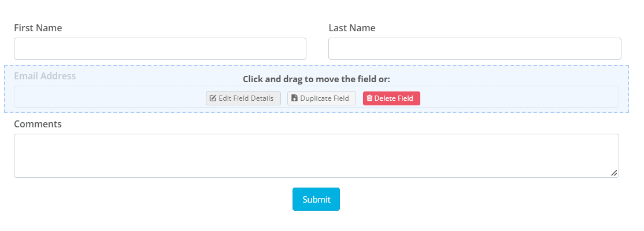Viewport: 644px width, 231px height.
Task: Click inside the Comments text area
Action: (316, 156)
